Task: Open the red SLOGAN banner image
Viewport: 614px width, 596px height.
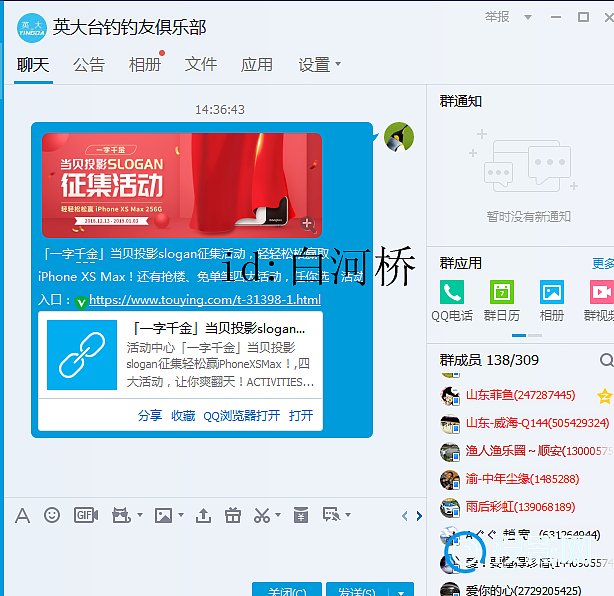Action: (x=182, y=185)
